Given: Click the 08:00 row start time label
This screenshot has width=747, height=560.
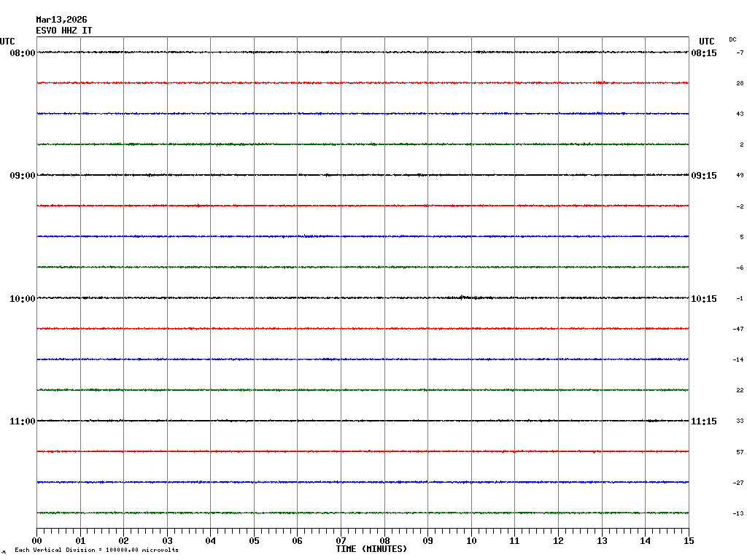Looking at the screenshot, I should 22,53.
